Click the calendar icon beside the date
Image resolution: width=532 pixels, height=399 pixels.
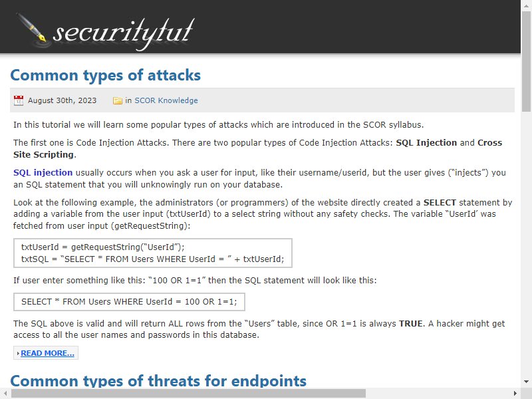pos(19,100)
